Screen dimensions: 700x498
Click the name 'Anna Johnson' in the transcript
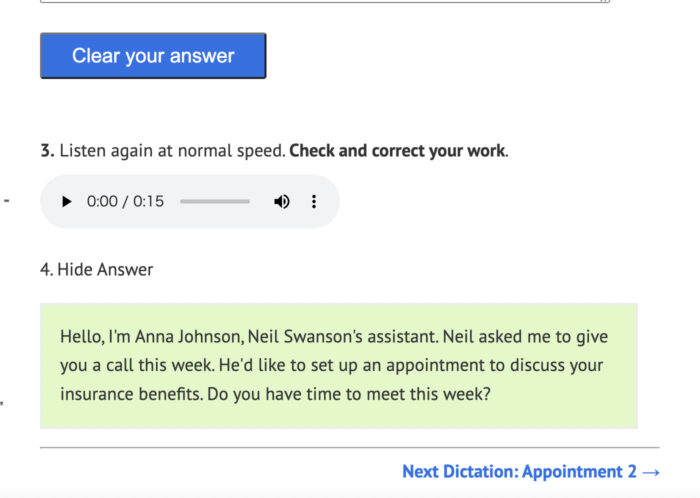pyautogui.click(x=189, y=336)
